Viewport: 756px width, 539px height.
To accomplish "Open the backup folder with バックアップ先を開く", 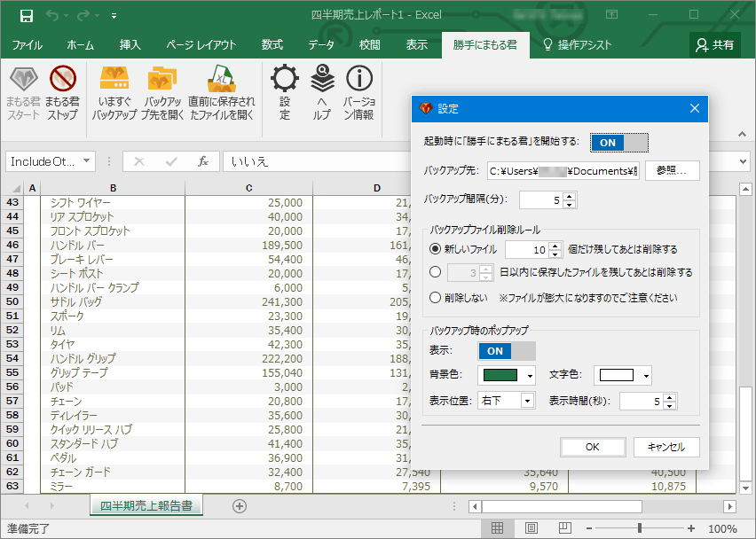I will 162,93.
